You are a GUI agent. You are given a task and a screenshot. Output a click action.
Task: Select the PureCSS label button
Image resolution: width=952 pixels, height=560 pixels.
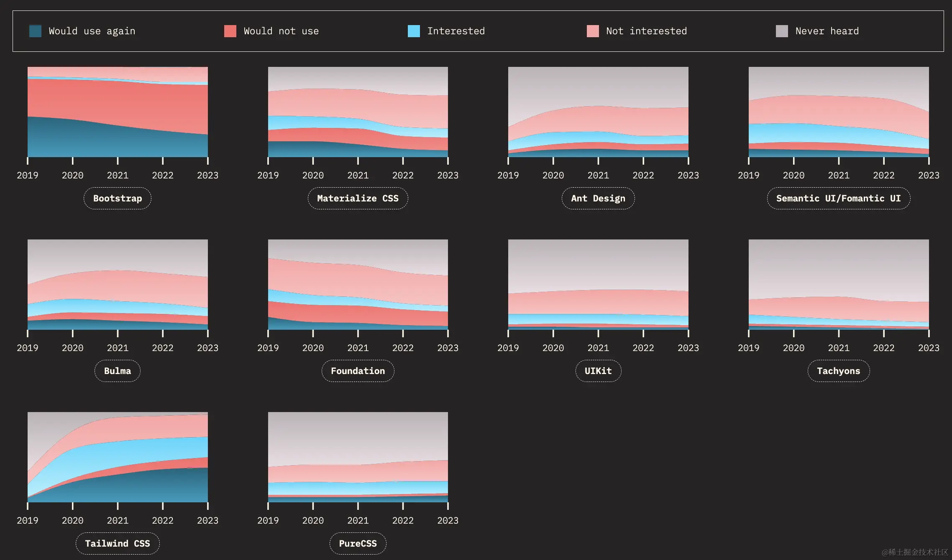pyautogui.click(x=358, y=544)
